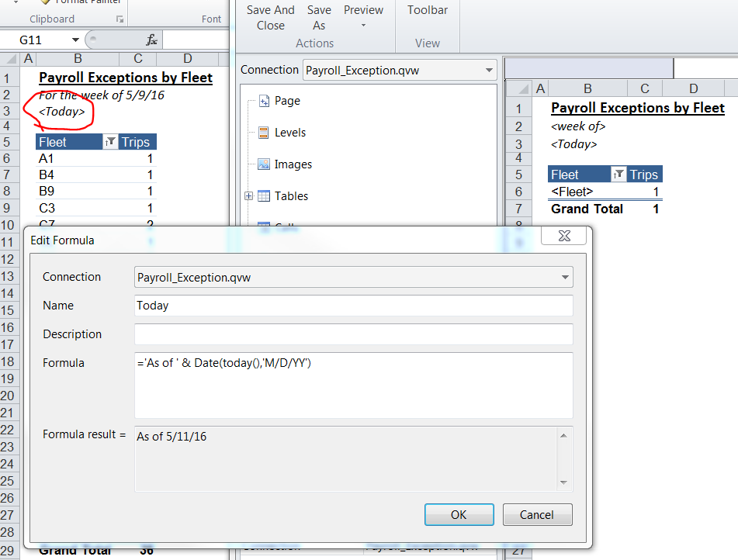Click the select-all corner in template sheet
Image resolution: width=738 pixels, height=560 pixels.
[520, 88]
